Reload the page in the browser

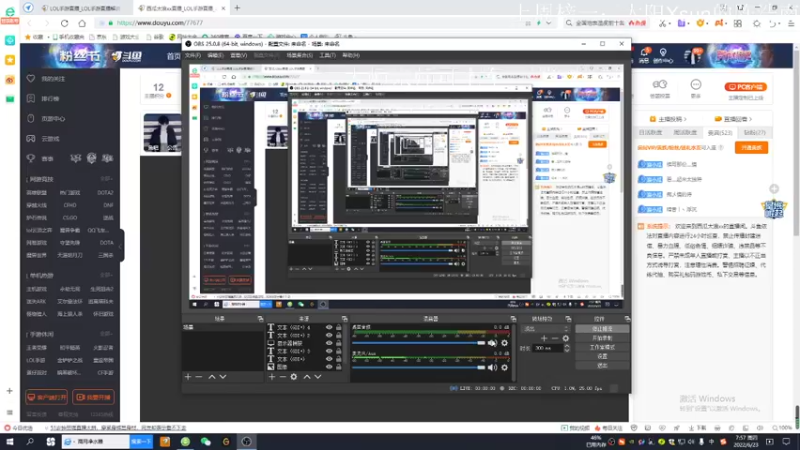pos(64,23)
